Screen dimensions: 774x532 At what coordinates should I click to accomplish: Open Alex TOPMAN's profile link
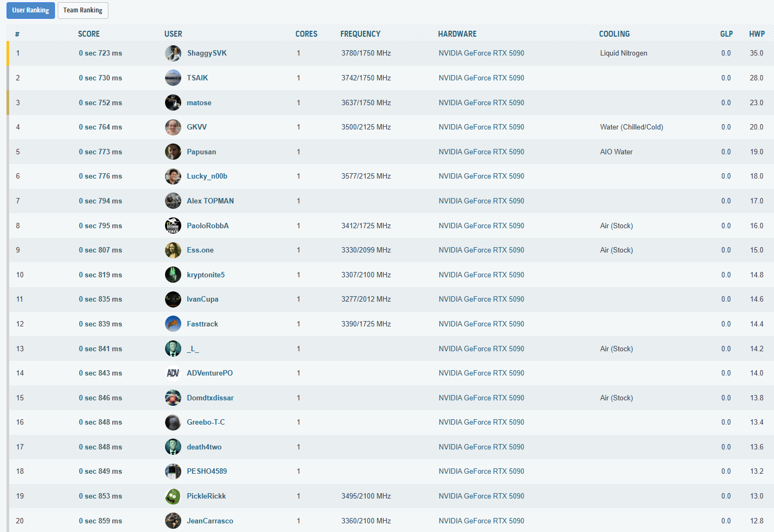tap(210, 201)
